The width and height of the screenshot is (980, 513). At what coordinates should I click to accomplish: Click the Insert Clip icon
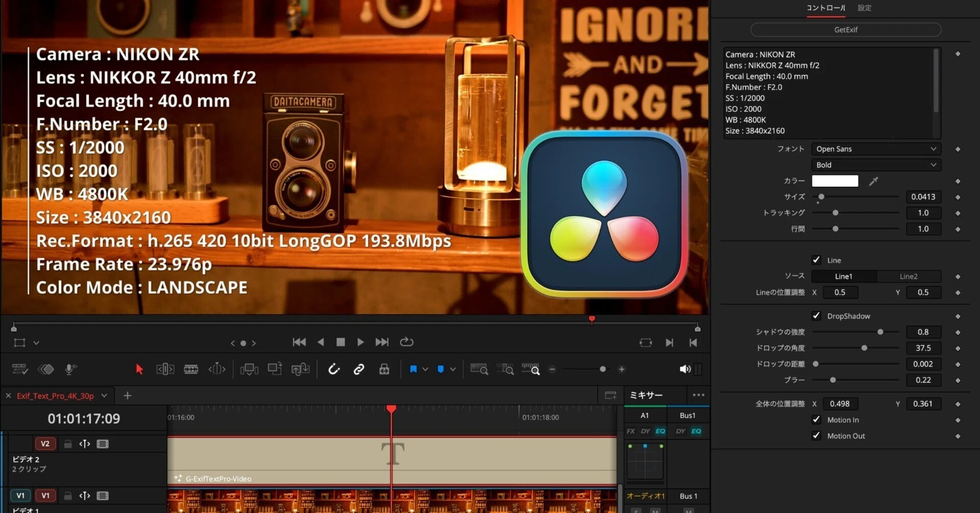pyautogui.click(x=249, y=369)
